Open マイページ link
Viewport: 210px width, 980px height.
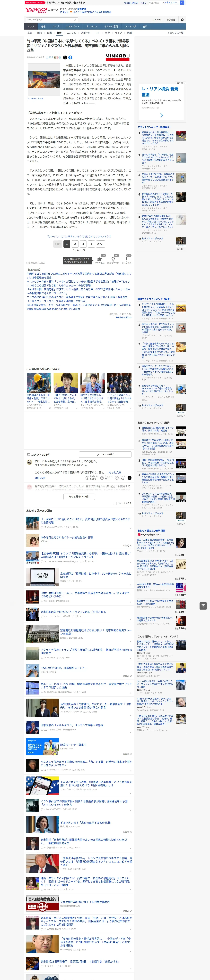coord(157,19)
